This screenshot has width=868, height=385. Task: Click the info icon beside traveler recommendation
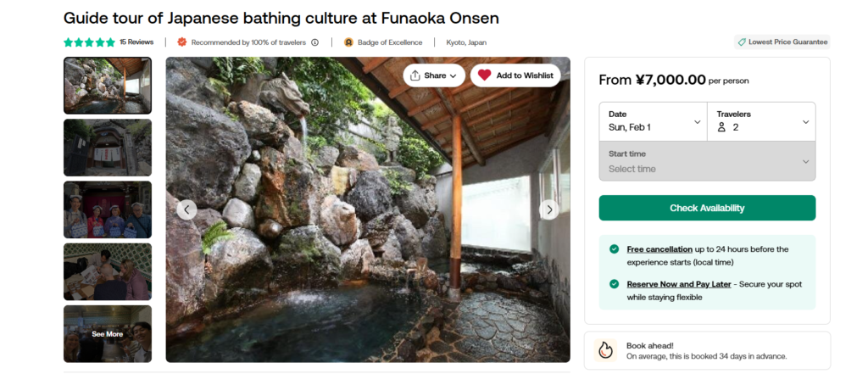(315, 42)
